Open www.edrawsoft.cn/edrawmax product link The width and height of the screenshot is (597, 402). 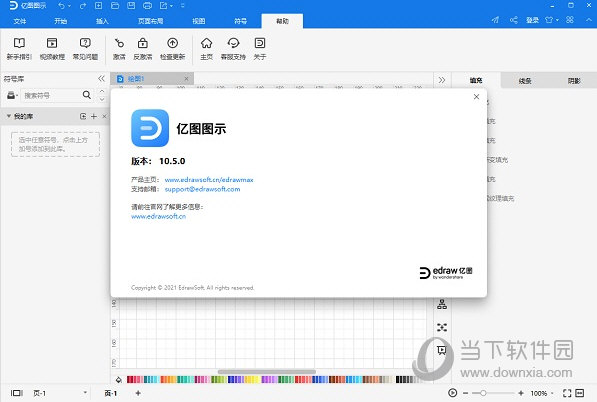tap(209, 180)
